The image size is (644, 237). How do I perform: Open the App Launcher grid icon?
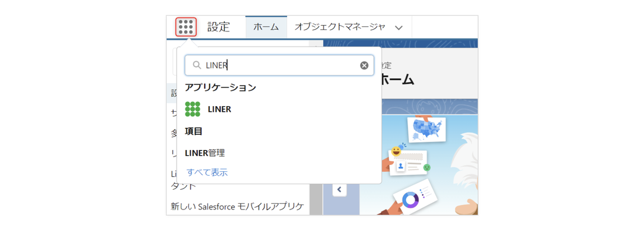[186, 27]
